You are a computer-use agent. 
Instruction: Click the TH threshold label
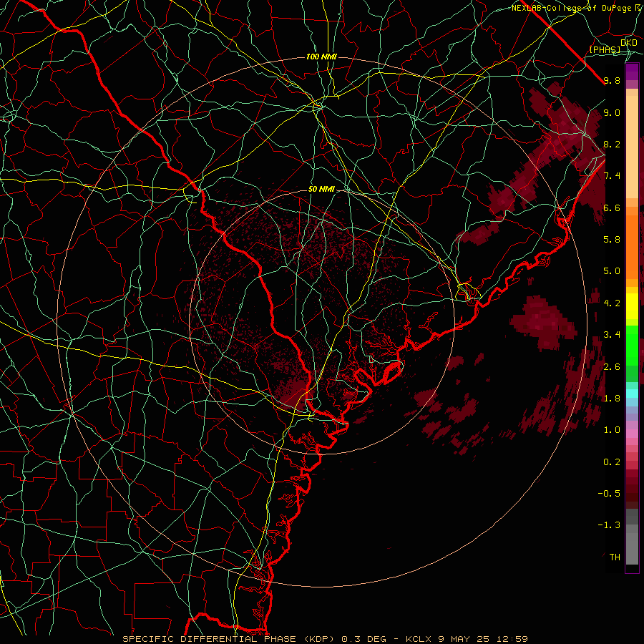point(615,557)
